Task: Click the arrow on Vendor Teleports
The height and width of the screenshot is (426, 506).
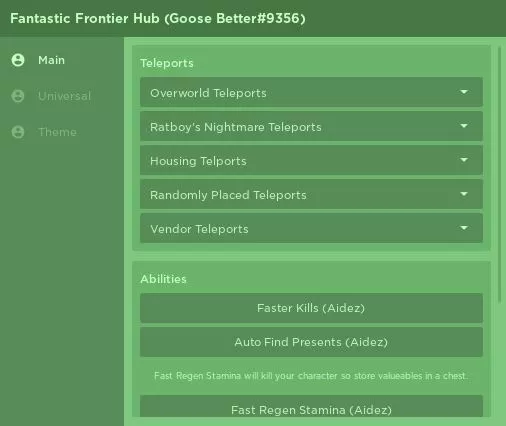Action: tap(464, 228)
